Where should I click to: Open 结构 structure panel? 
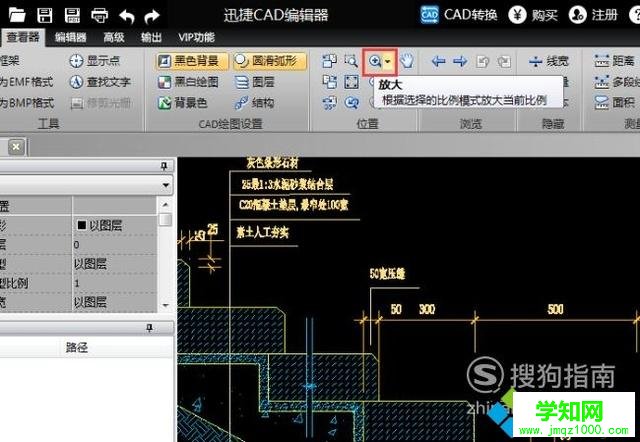(254, 103)
